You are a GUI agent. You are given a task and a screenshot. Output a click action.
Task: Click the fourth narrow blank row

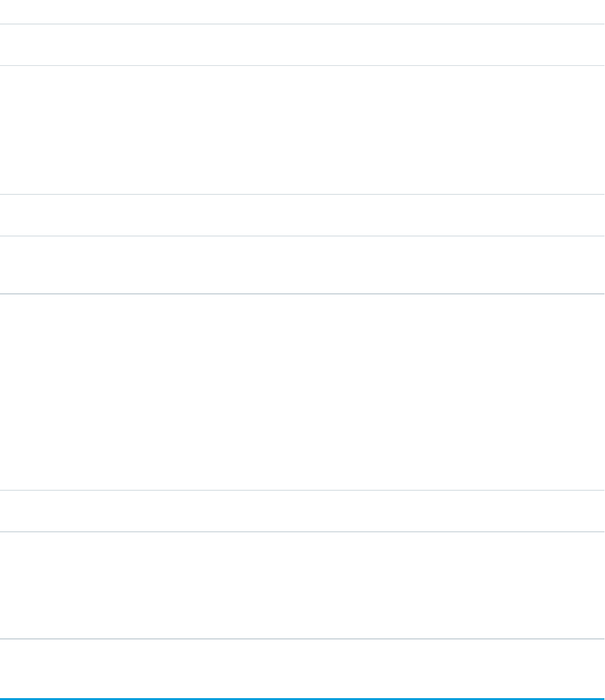302,215
